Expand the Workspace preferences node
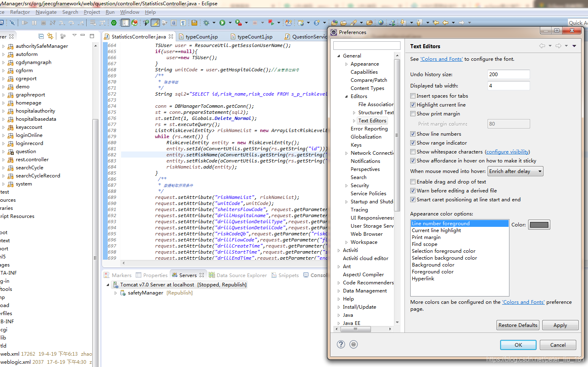 click(x=346, y=242)
